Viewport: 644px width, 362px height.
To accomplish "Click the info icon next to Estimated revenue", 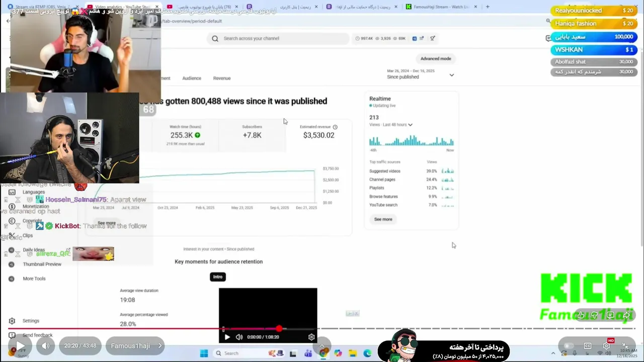I will 335,127.
